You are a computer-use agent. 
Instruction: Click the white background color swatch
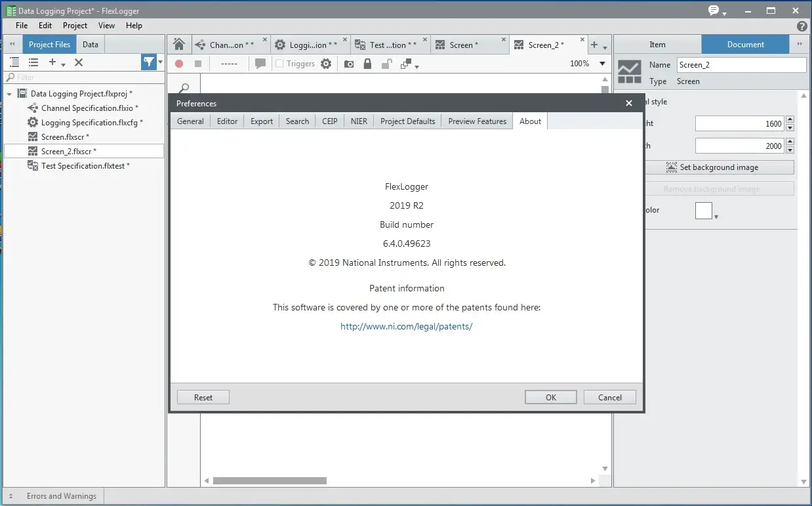[704, 211]
